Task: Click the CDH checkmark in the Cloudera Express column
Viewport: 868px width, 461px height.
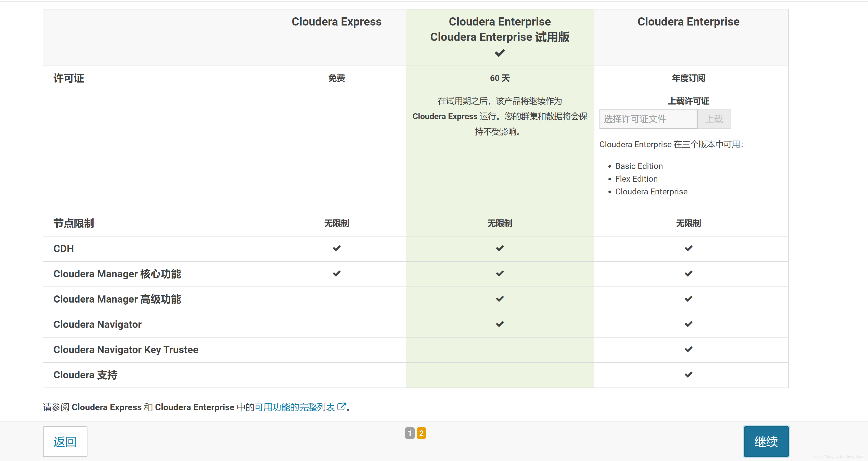Action: coord(336,248)
